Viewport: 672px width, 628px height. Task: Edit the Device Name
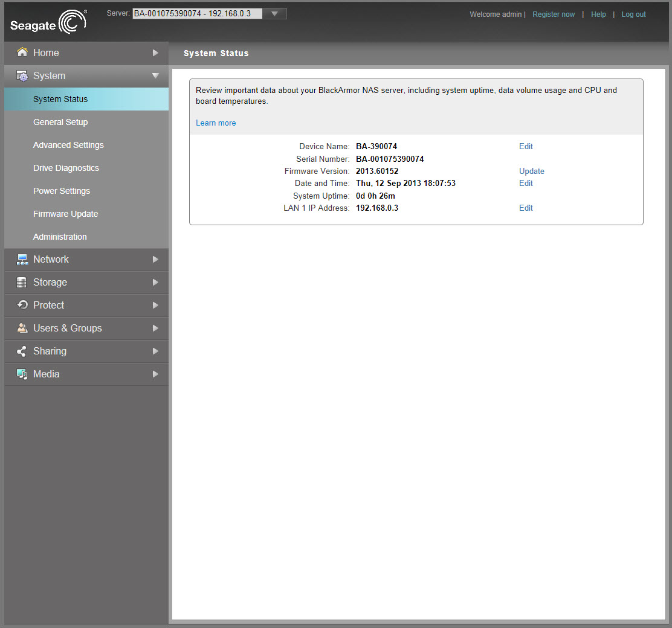click(526, 147)
